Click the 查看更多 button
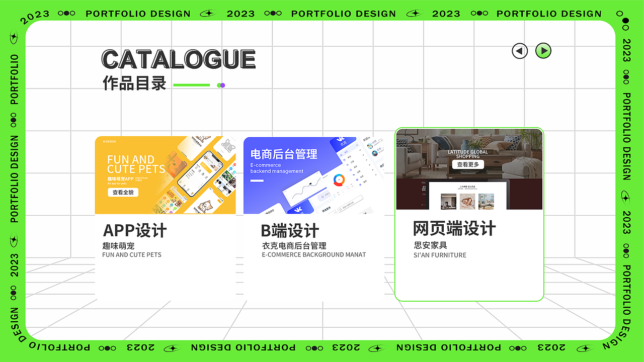The height and width of the screenshot is (362, 644). (468, 164)
